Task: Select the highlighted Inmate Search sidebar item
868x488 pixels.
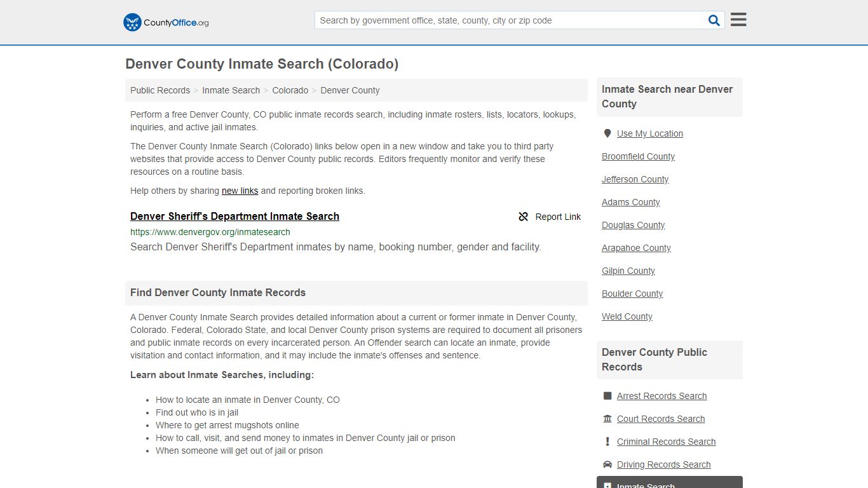Action: (x=670, y=482)
